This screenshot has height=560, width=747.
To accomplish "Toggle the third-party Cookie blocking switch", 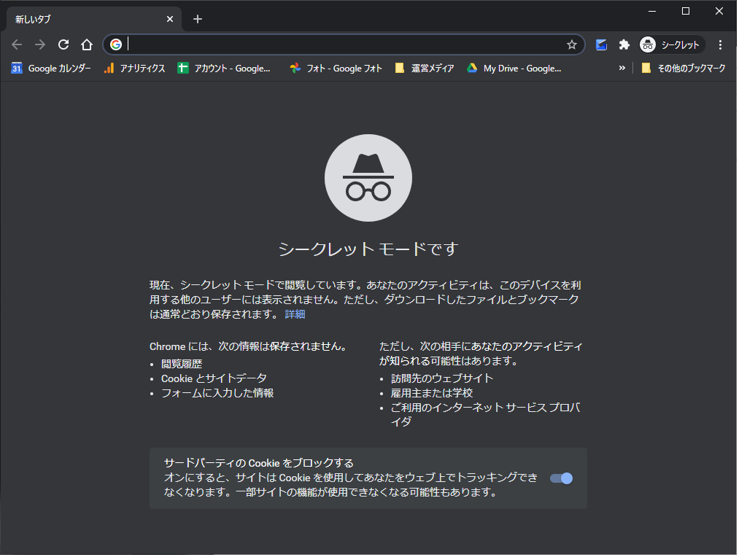I will click(x=561, y=478).
